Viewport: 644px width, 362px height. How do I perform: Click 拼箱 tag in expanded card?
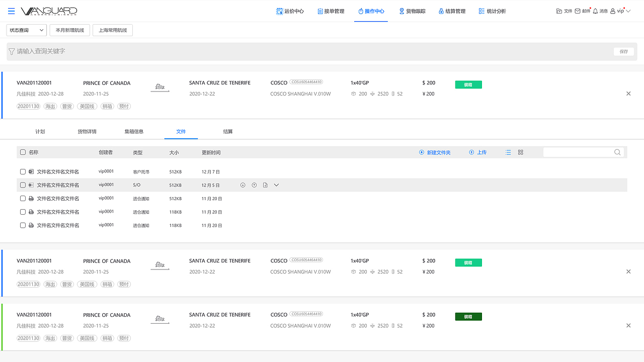point(107,106)
